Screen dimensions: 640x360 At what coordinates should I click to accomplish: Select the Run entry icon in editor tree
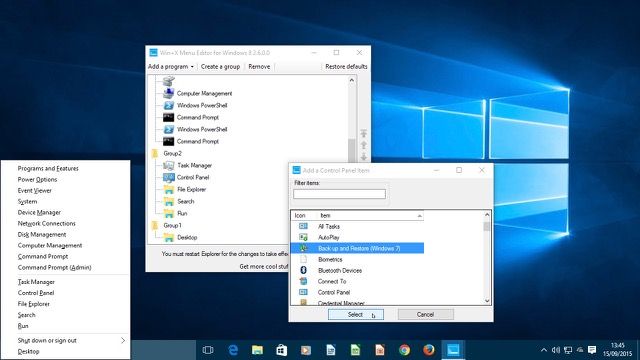[x=169, y=213]
